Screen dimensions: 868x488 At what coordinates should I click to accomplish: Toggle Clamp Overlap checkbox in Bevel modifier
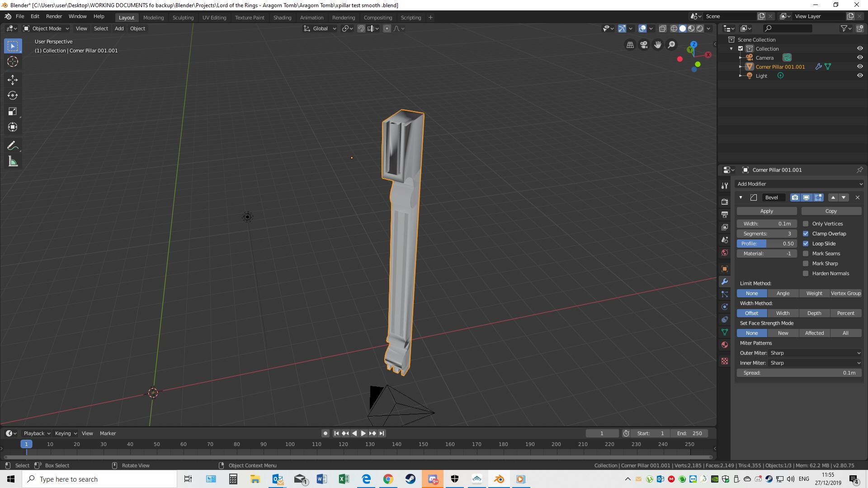point(806,234)
